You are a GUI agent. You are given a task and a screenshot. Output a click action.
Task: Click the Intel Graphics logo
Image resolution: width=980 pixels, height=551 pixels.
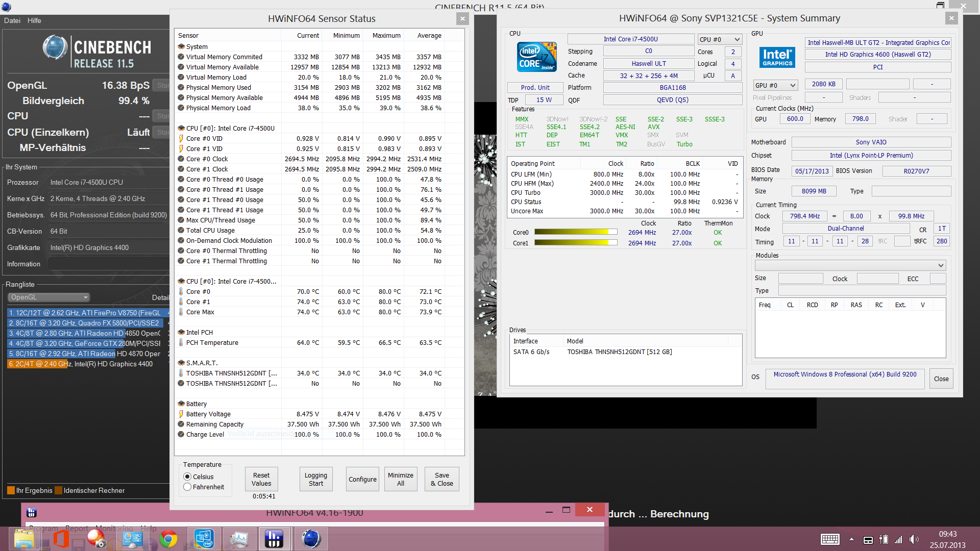point(777,57)
